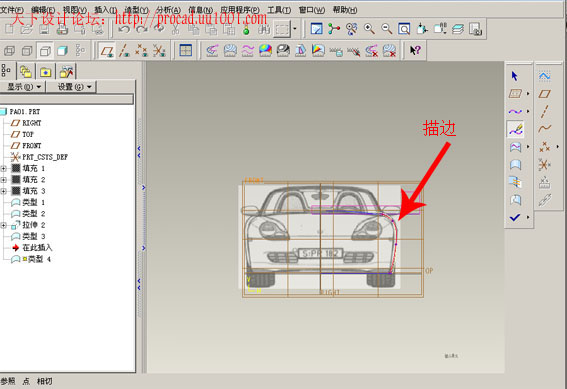Open the 帮助 menu
Screen dimensions: 567x389
click(x=345, y=10)
